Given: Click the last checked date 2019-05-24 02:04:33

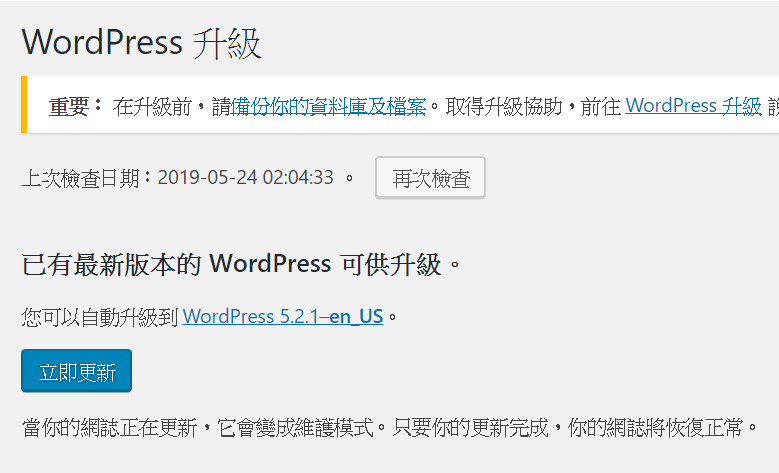Looking at the screenshot, I should (246, 177).
